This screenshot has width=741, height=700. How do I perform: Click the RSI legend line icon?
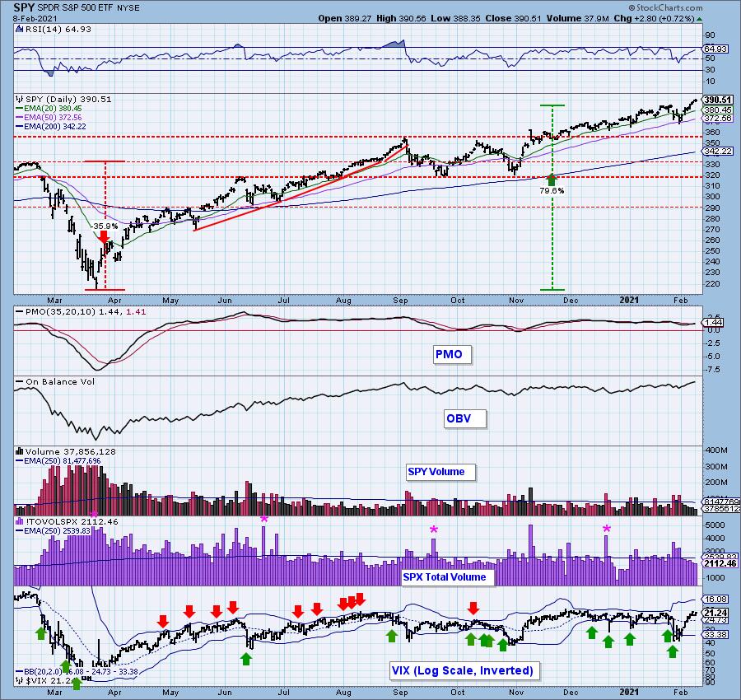click(x=20, y=29)
